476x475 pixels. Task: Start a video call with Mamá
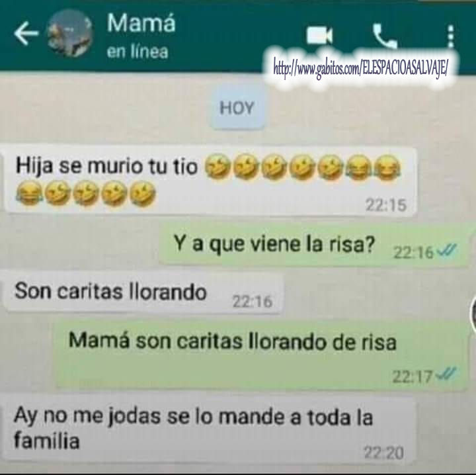pyautogui.click(x=320, y=35)
